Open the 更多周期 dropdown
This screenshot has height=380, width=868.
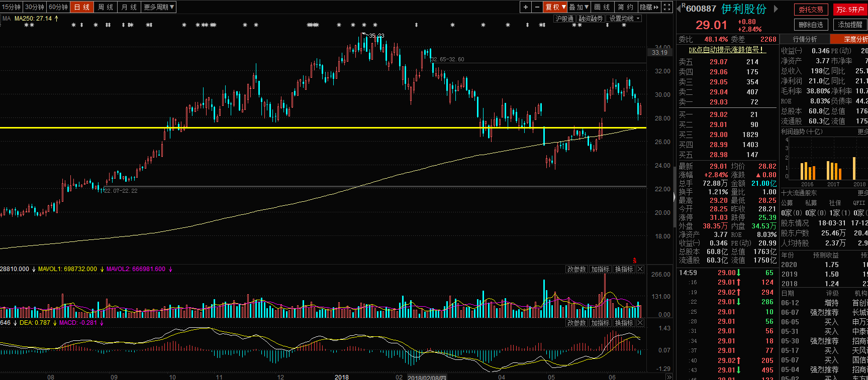(159, 7)
